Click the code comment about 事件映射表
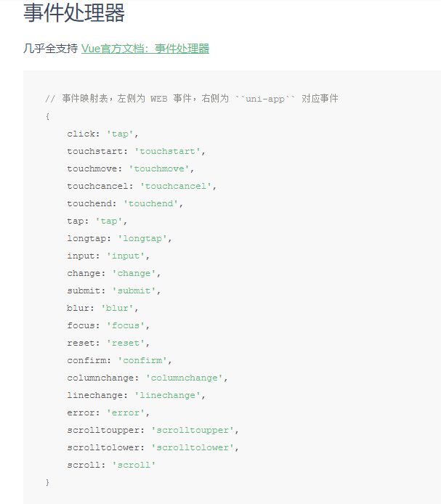 pos(192,98)
